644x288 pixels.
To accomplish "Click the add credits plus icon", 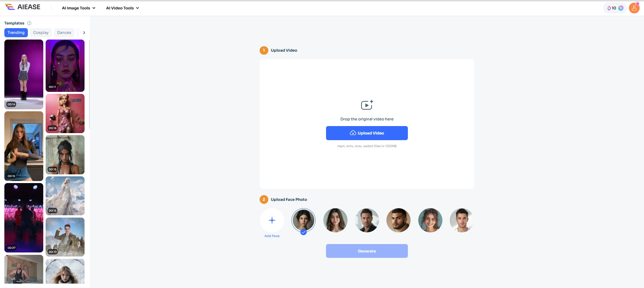I will (621, 8).
